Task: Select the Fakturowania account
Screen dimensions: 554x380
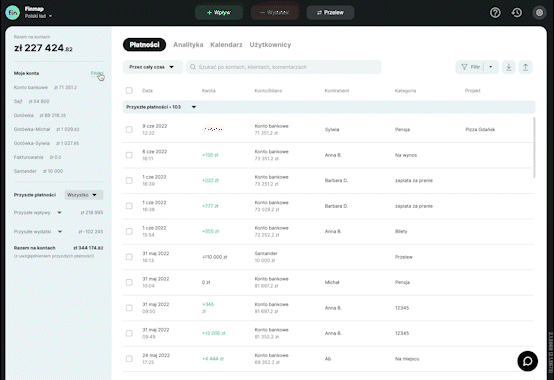Action: pos(37,157)
